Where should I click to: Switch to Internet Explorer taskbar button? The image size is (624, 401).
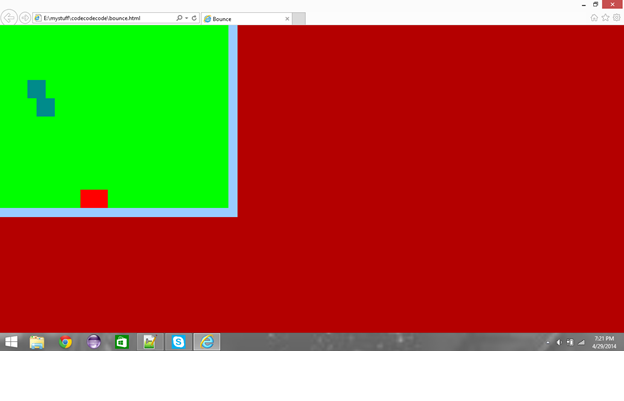(x=207, y=342)
